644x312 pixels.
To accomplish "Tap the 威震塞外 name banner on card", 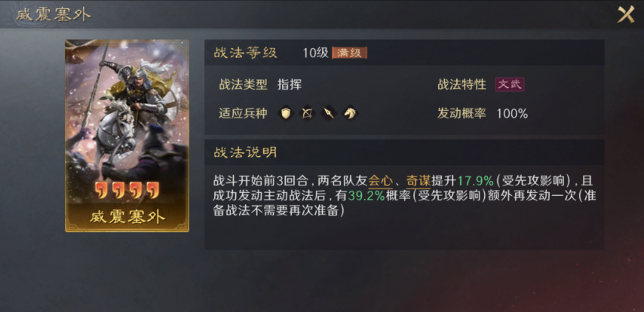I will [127, 217].
